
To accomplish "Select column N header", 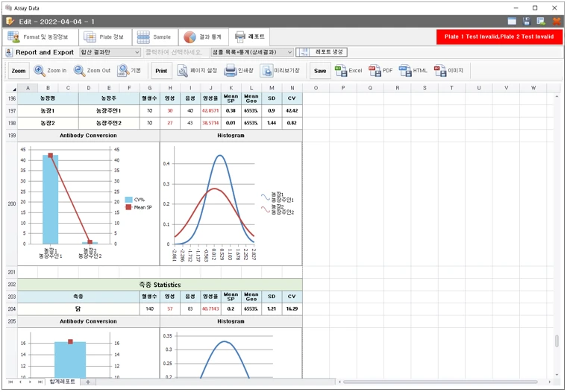I will pos(292,88).
